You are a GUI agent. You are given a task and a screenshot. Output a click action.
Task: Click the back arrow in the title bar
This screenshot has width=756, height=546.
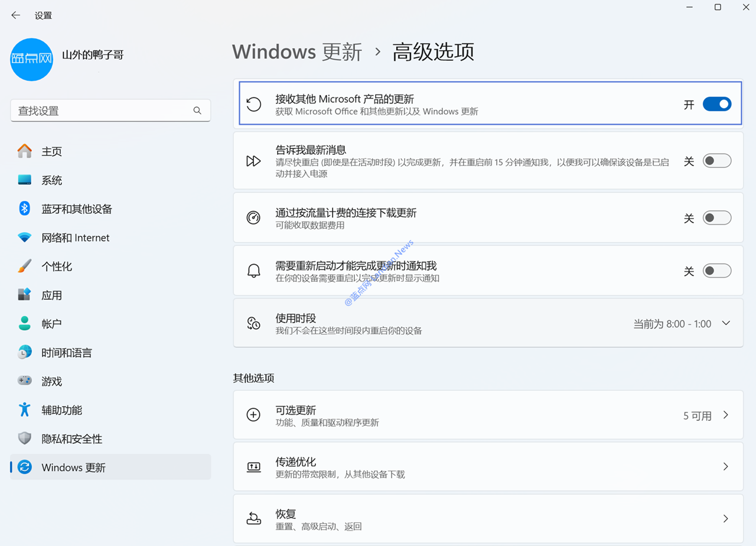[x=15, y=15]
